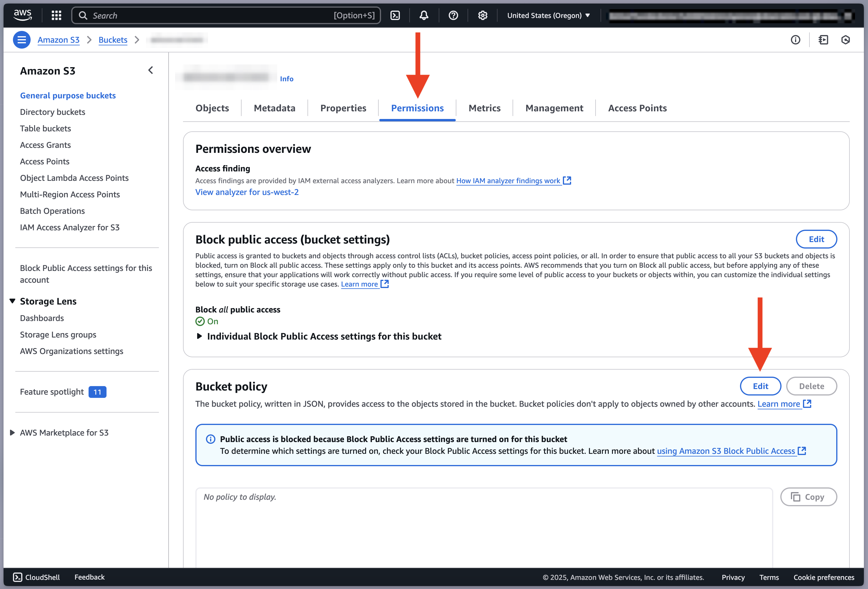Switch to the Management tab

[x=554, y=108]
